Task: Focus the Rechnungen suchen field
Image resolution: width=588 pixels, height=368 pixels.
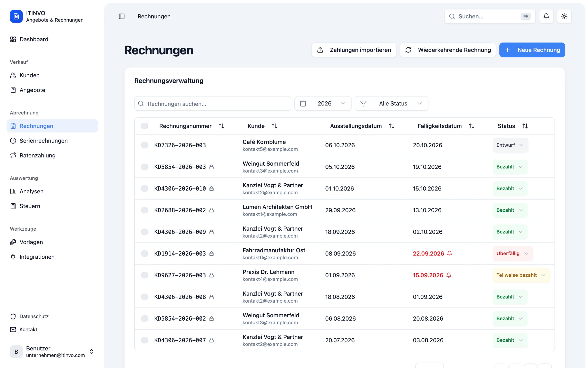Action: pyautogui.click(x=212, y=103)
